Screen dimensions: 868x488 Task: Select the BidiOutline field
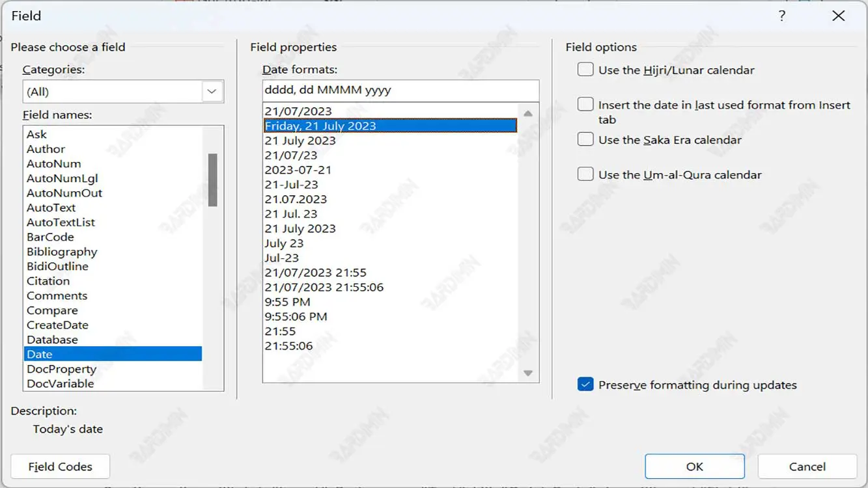(x=57, y=266)
